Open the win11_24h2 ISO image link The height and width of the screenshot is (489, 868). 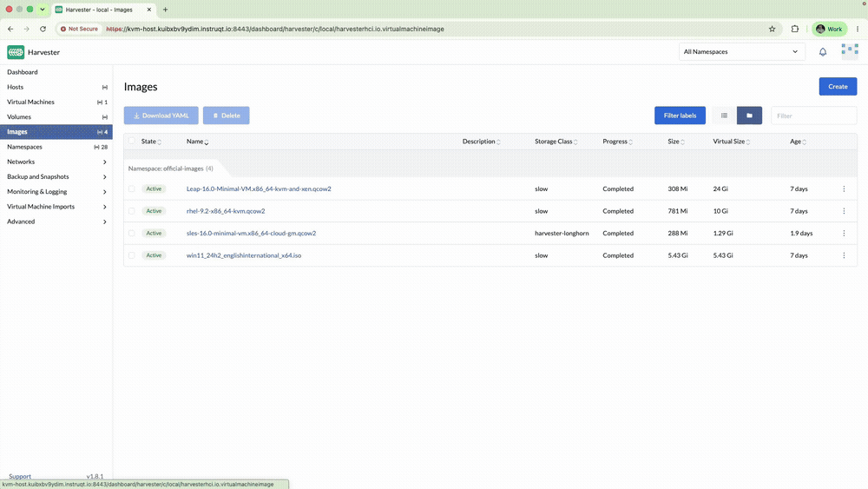click(x=244, y=255)
